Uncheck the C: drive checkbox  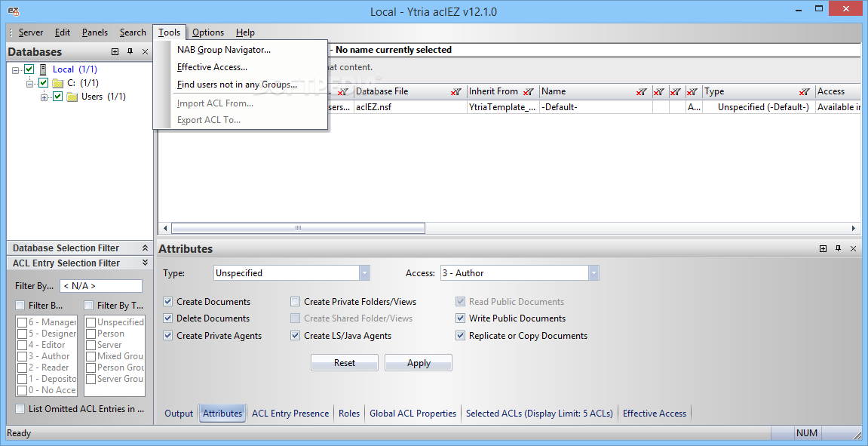pos(43,83)
